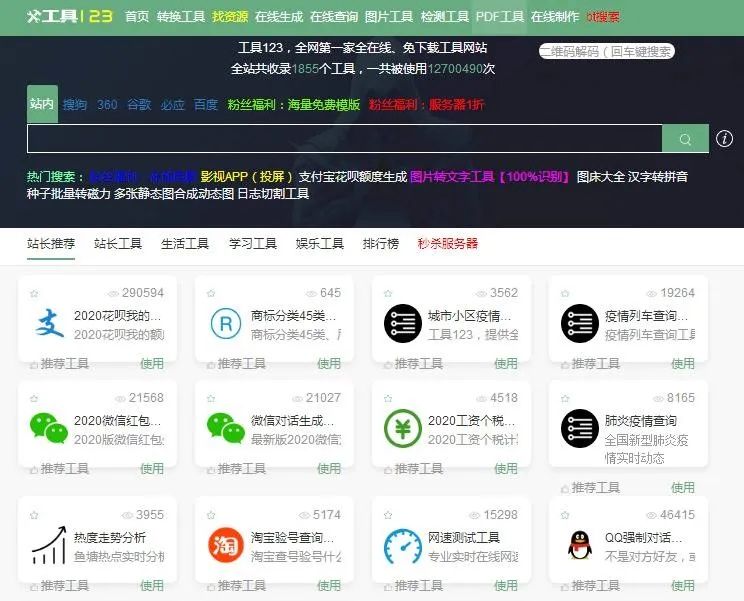The width and height of the screenshot is (744, 601).
Task: Click the 工具123 site logo
Action: 70,17
